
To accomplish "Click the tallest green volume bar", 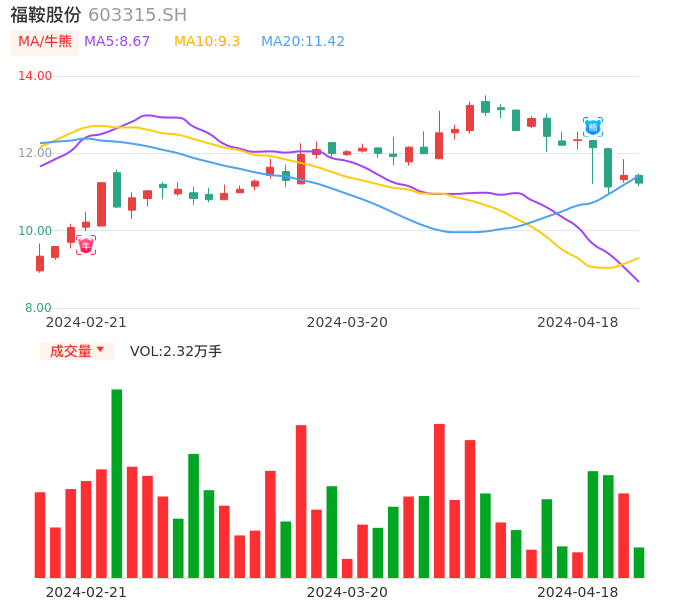I will pyautogui.click(x=117, y=483).
